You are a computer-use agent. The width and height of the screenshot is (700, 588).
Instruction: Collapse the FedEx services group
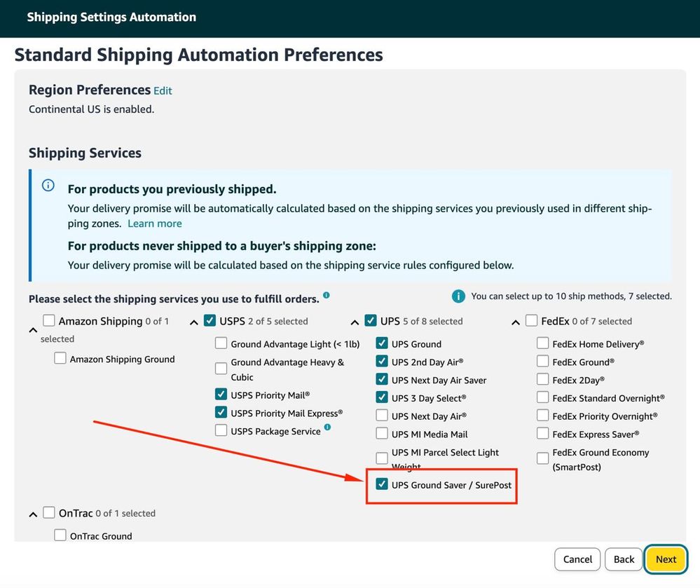516,322
